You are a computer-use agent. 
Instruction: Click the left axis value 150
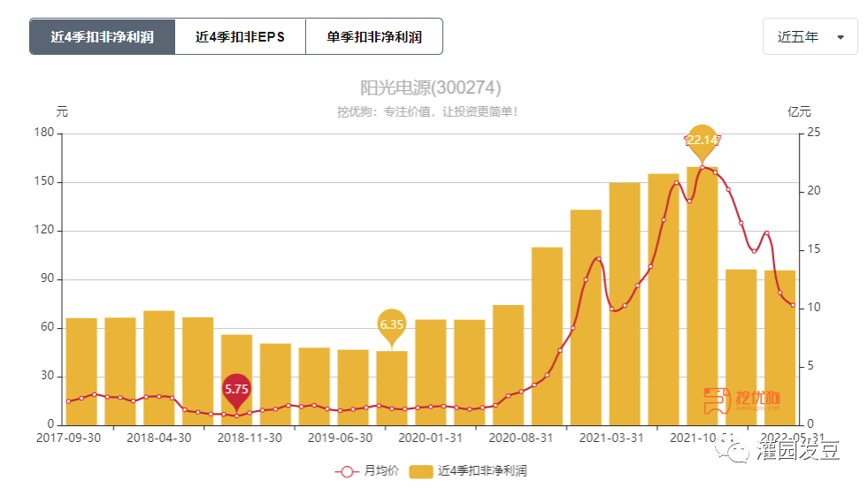(44, 181)
